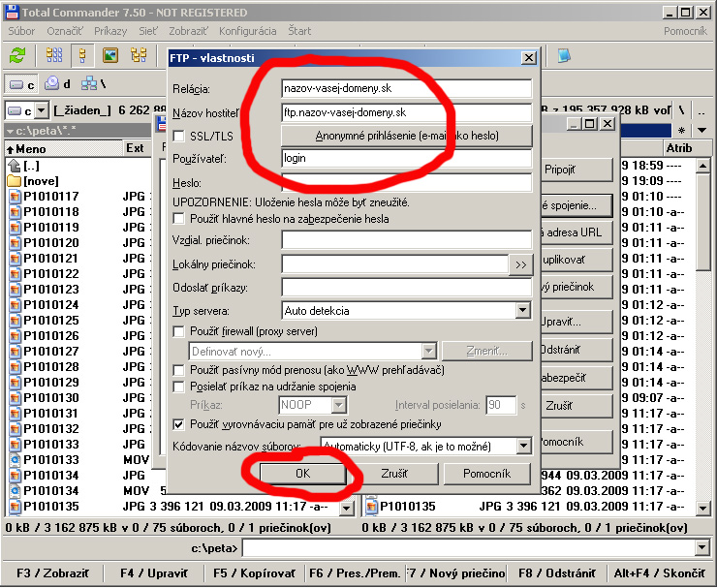Click into the Relácia session name field
The image size is (717, 588).
point(407,88)
